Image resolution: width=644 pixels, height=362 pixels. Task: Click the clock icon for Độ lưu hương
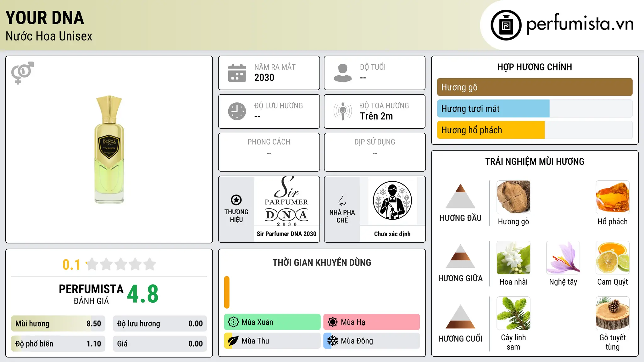pos(237,111)
